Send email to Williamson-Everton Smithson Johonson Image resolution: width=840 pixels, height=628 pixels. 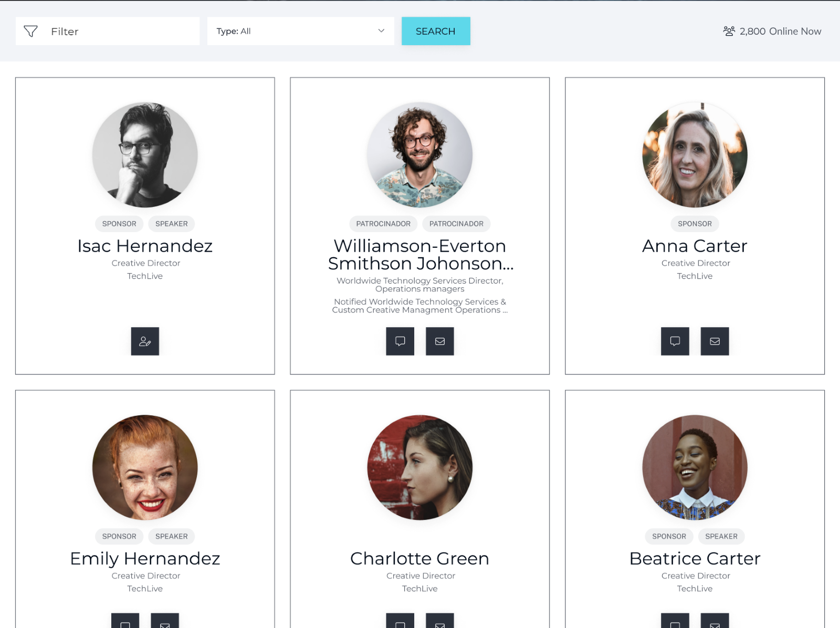(x=440, y=341)
